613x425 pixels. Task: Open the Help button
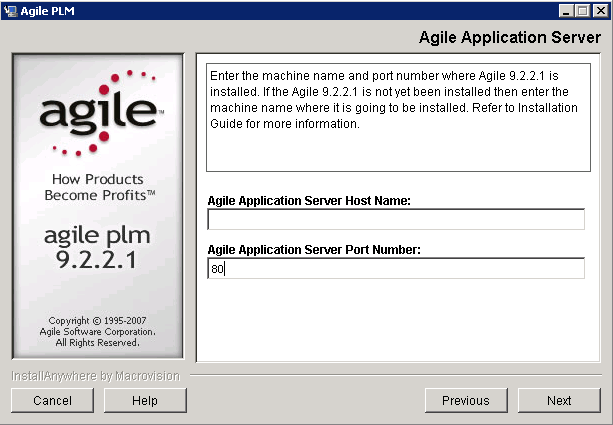click(145, 400)
